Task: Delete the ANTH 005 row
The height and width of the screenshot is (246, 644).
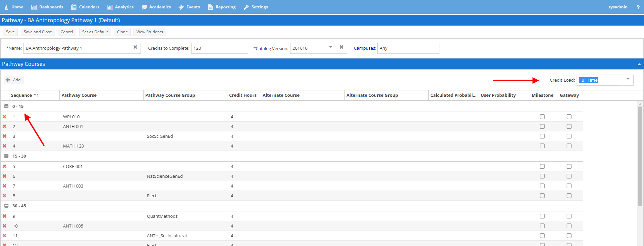Action: (x=5, y=226)
